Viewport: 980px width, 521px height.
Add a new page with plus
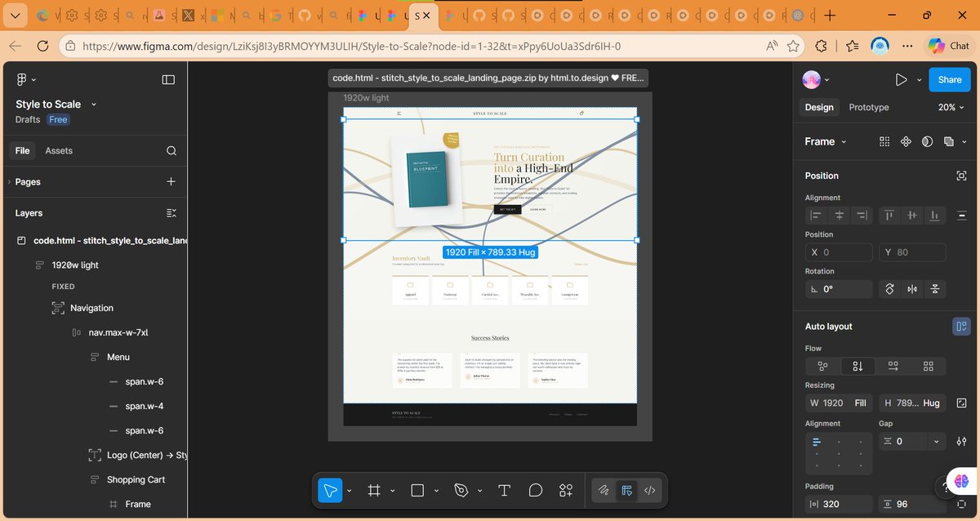click(171, 181)
